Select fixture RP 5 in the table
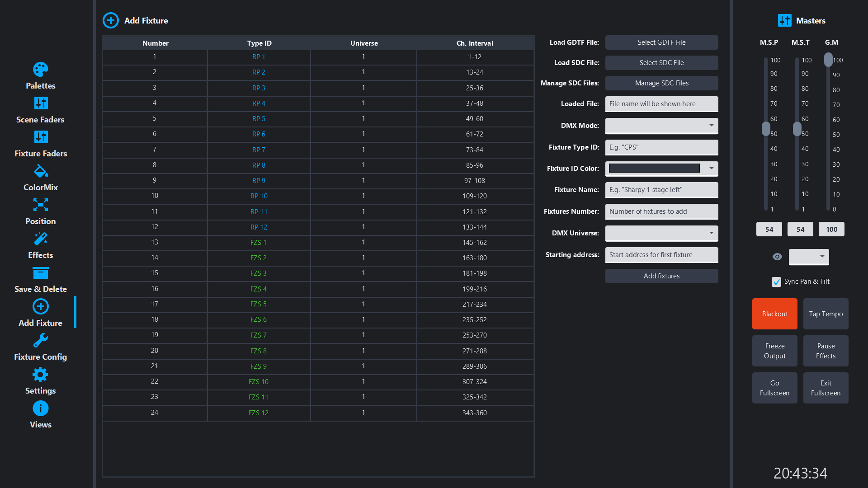The image size is (868, 488). point(259,118)
